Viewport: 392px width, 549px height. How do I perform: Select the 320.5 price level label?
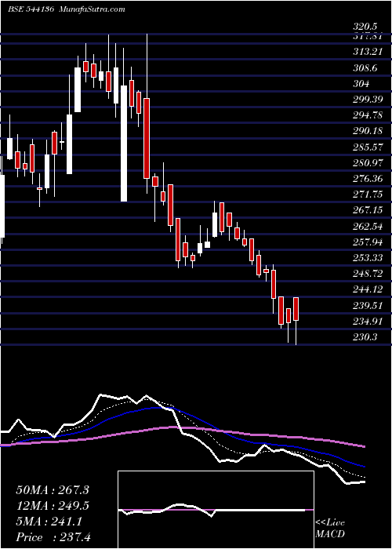[x=365, y=27]
